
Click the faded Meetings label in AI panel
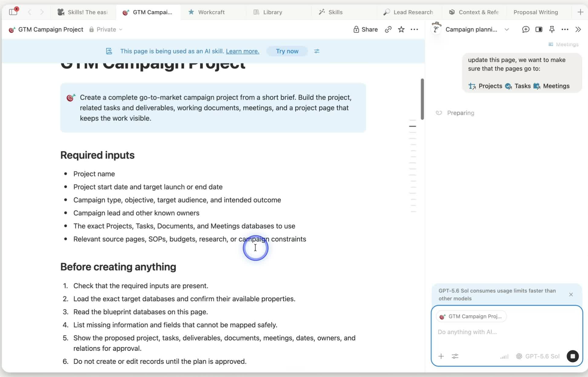tap(563, 44)
